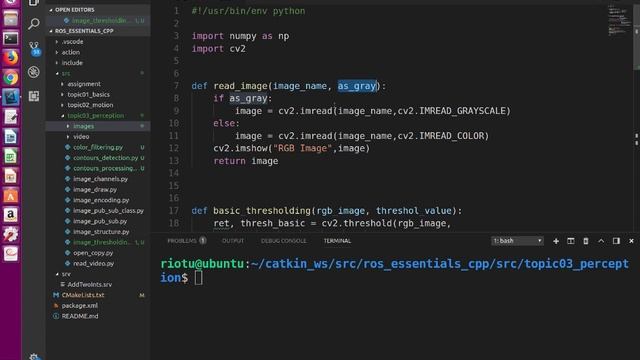Open the Extensions view icon

pos(34,96)
